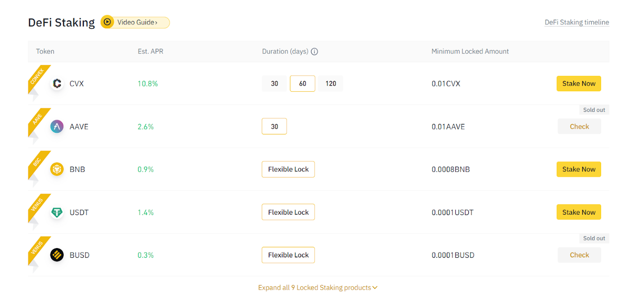
Task: Click the CVX token icon
Action: pos(57,84)
